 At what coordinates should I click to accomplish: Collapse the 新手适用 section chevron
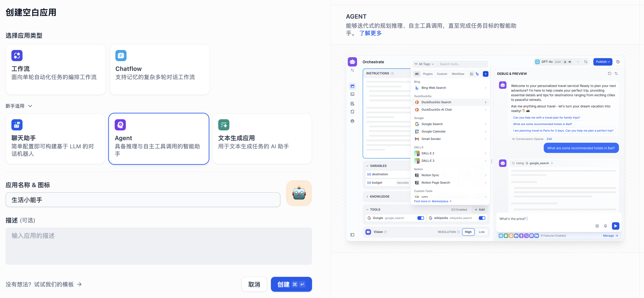(30, 106)
